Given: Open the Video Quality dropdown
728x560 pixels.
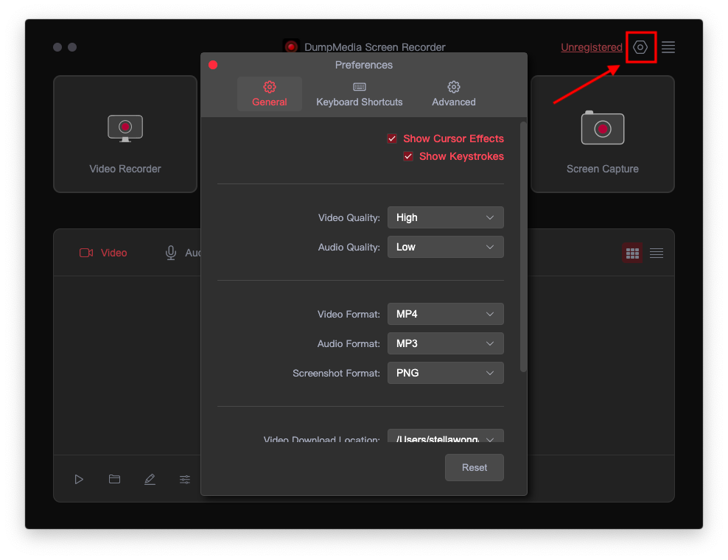Looking at the screenshot, I should tap(445, 217).
